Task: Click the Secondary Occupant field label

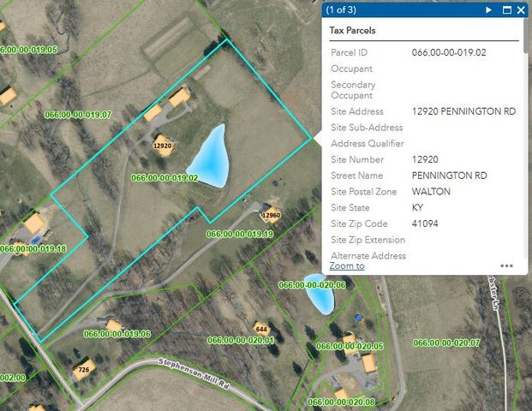Action: 353,90
